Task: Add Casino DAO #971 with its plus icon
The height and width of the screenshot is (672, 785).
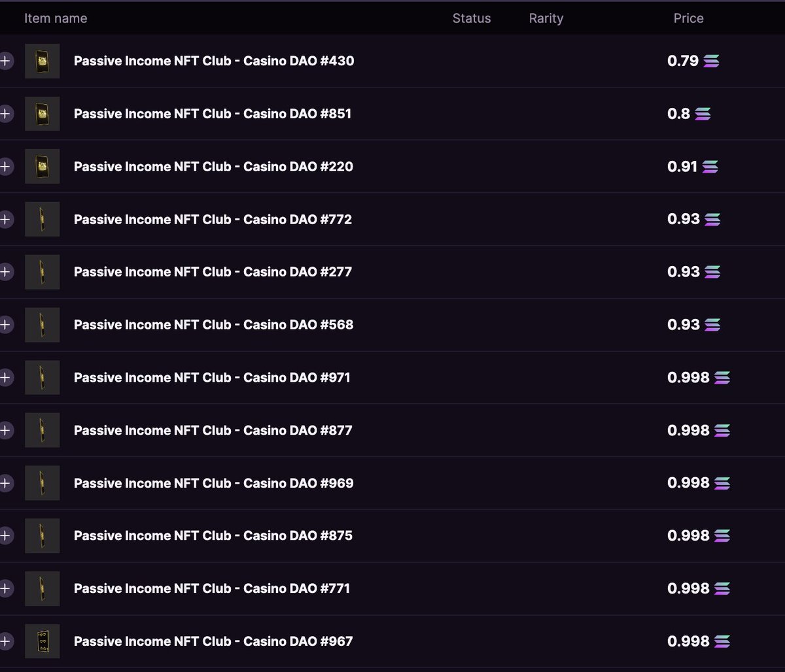Action: tap(5, 378)
